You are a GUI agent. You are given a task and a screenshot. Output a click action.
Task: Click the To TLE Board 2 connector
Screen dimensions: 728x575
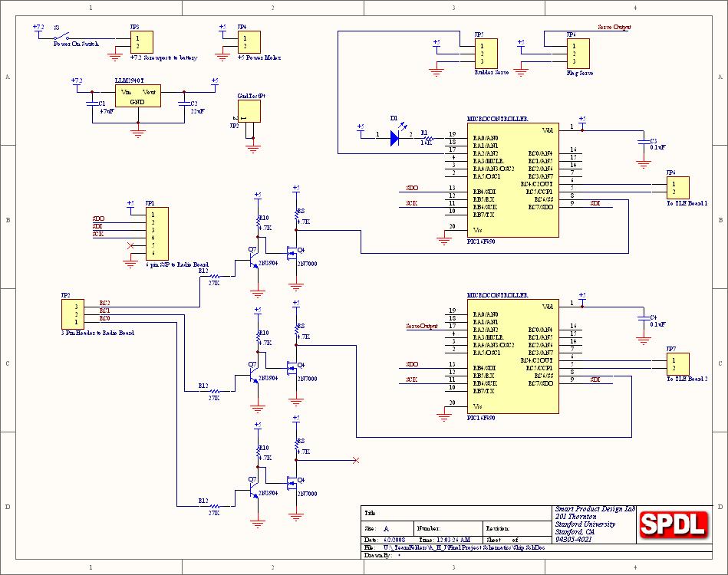677,364
